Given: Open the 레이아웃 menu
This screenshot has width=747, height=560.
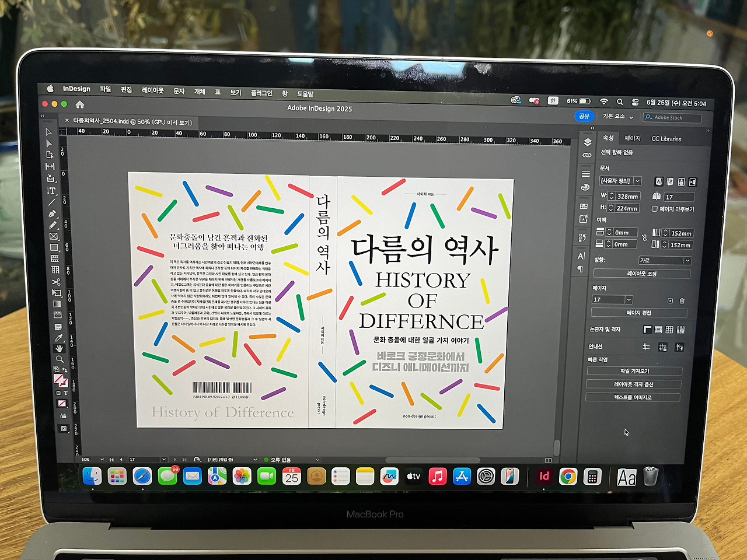Looking at the screenshot, I should pos(153,89).
